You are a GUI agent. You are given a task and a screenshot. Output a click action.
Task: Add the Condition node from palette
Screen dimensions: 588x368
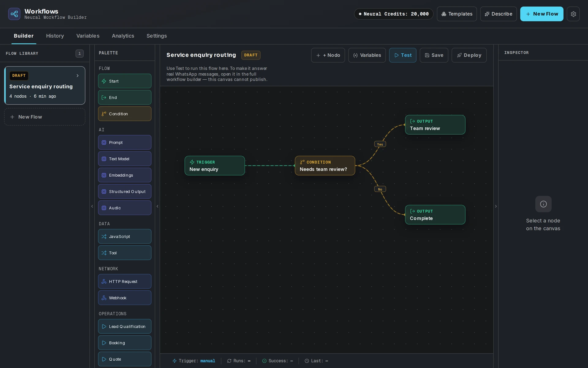(125, 113)
